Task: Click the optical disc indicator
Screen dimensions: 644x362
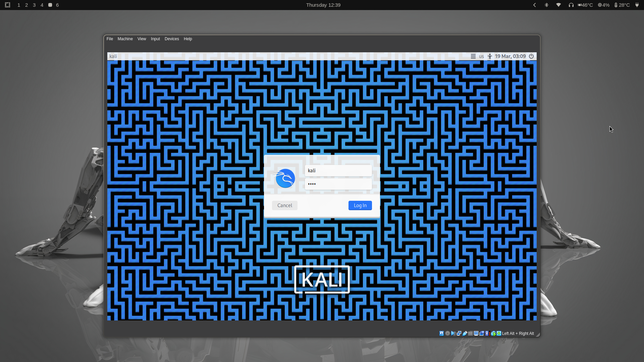Action: pyautogui.click(x=447, y=333)
